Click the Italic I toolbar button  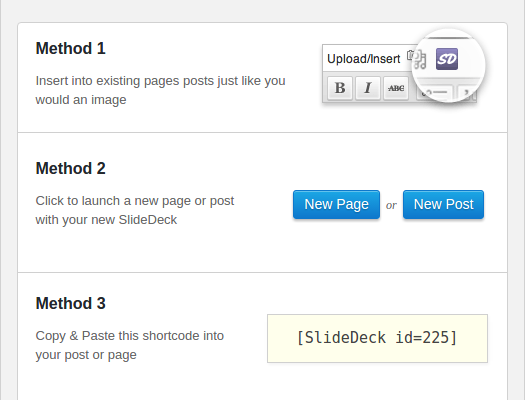(368, 88)
